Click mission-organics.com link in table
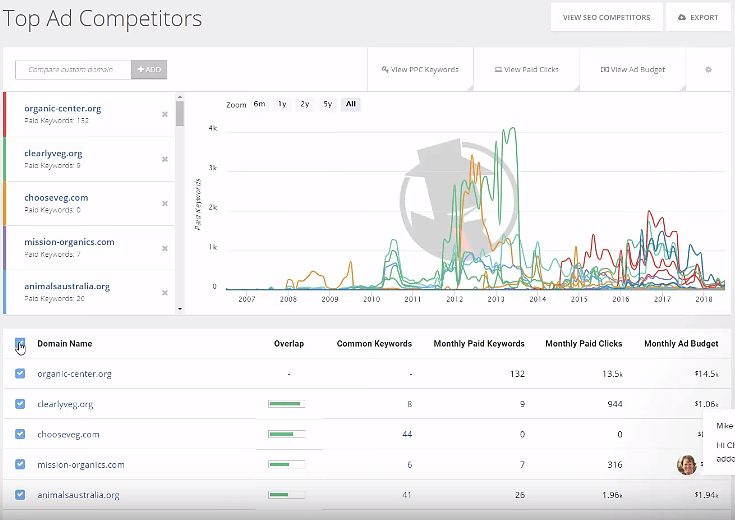Image resolution: width=735 pixels, height=520 pixels. (81, 465)
